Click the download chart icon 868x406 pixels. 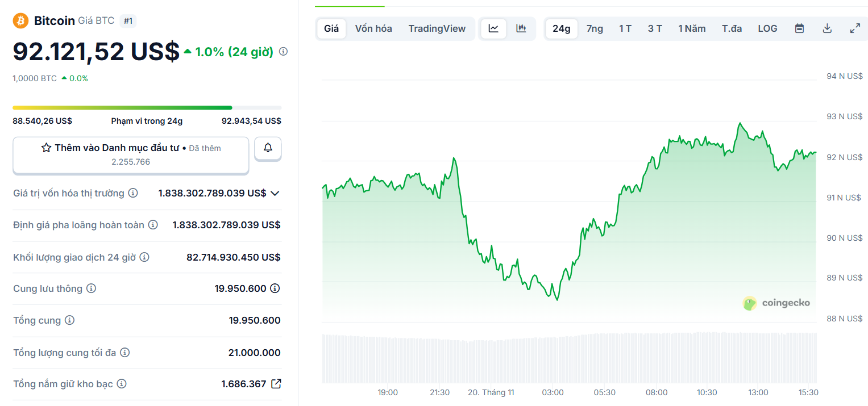coord(827,27)
